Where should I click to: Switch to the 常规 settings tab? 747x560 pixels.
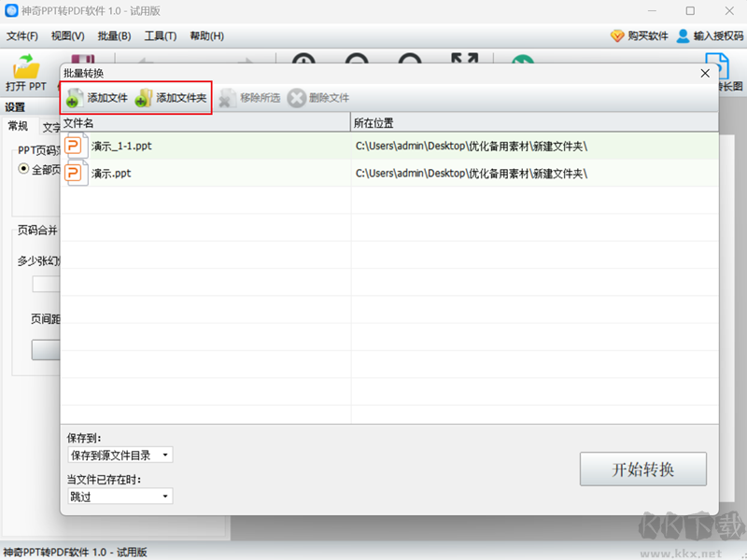(x=18, y=126)
